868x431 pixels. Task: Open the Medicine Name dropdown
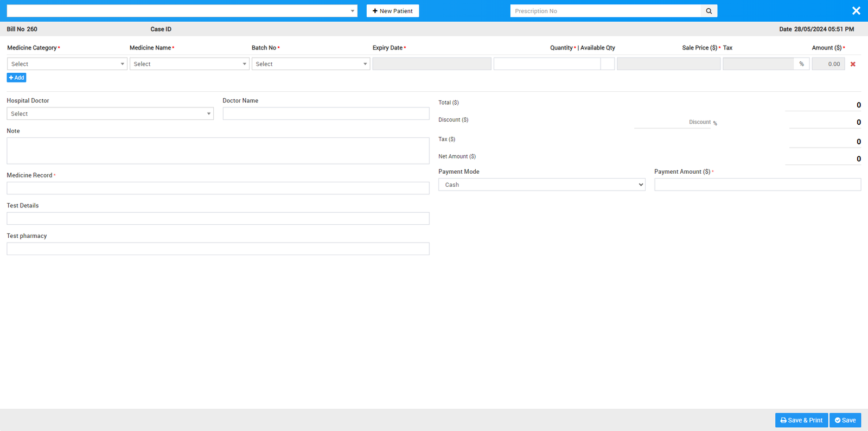189,64
